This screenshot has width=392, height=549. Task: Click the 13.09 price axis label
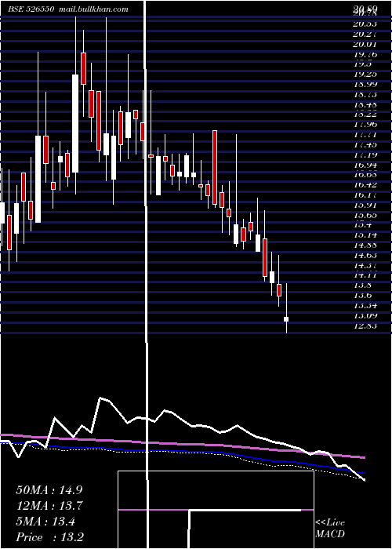pyautogui.click(x=365, y=315)
